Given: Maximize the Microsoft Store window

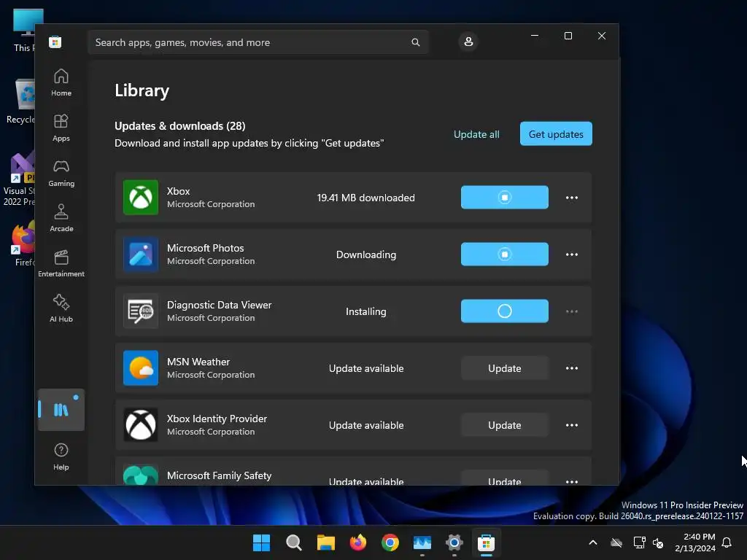Looking at the screenshot, I should pos(568,36).
